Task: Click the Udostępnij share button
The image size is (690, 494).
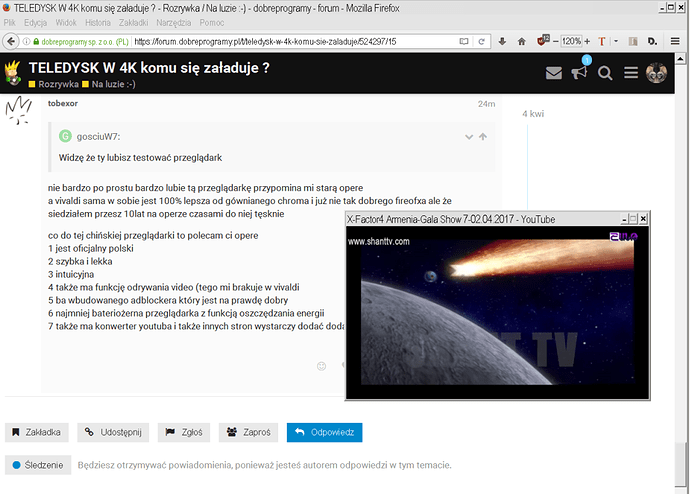Action: pyautogui.click(x=114, y=432)
